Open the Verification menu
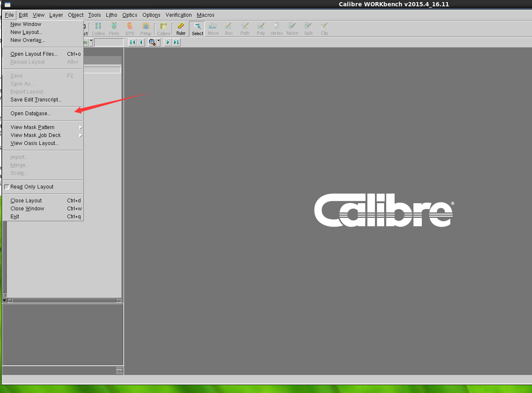 [178, 15]
